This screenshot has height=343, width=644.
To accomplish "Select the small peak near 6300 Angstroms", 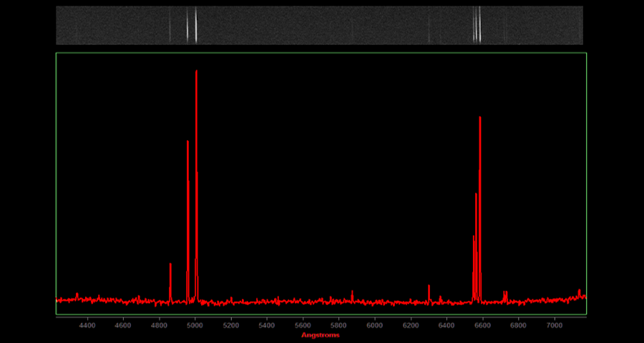I will (x=429, y=287).
